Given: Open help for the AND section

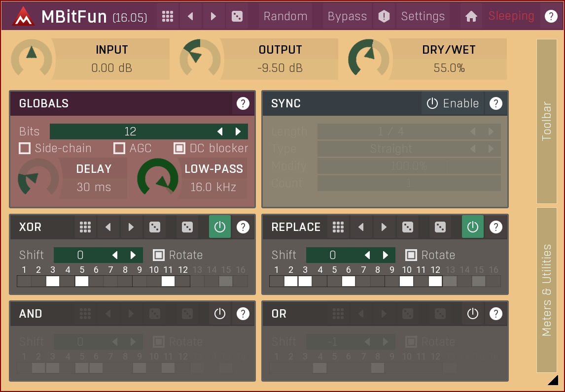Looking at the screenshot, I should coord(243,314).
